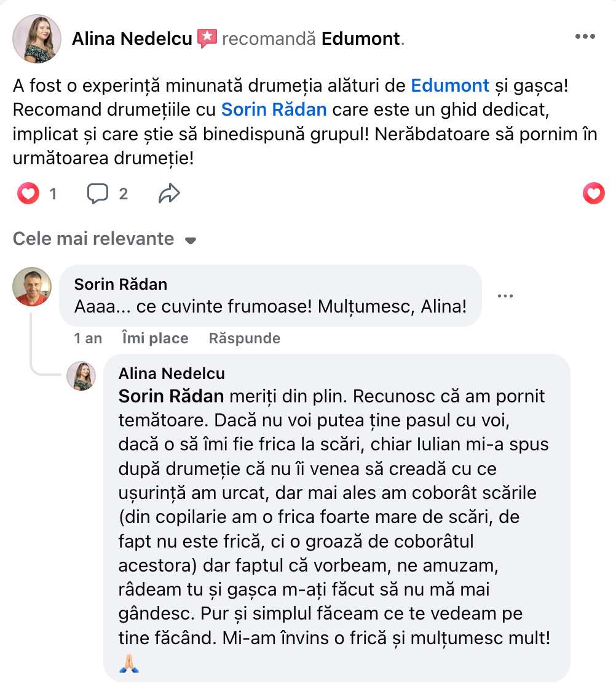
Task: Click the share arrow icon
Action: pyautogui.click(x=168, y=194)
